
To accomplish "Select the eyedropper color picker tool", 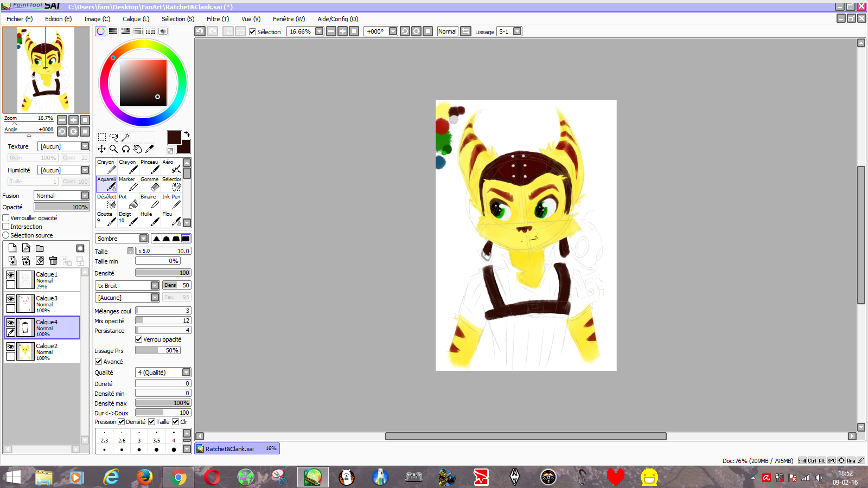I will point(149,149).
